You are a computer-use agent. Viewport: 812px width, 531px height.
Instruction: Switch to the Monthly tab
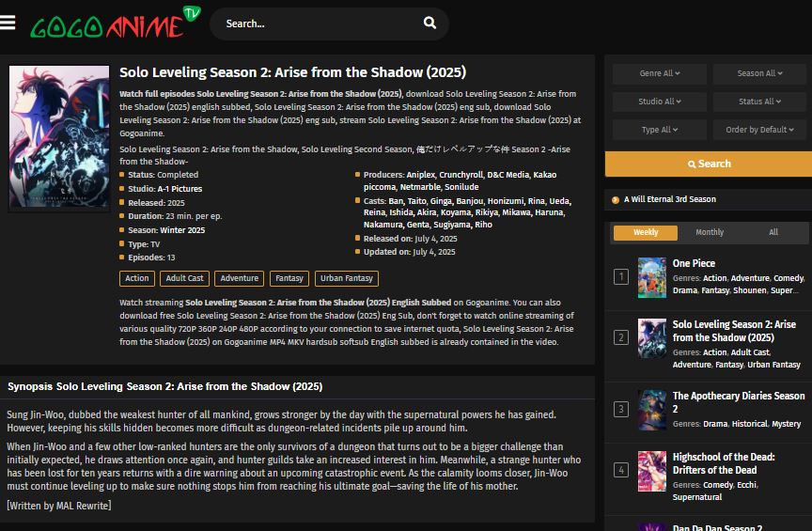point(710,232)
